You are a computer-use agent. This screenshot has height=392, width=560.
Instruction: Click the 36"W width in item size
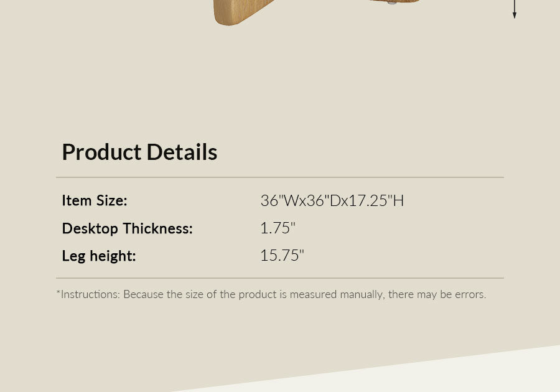(278, 200)
